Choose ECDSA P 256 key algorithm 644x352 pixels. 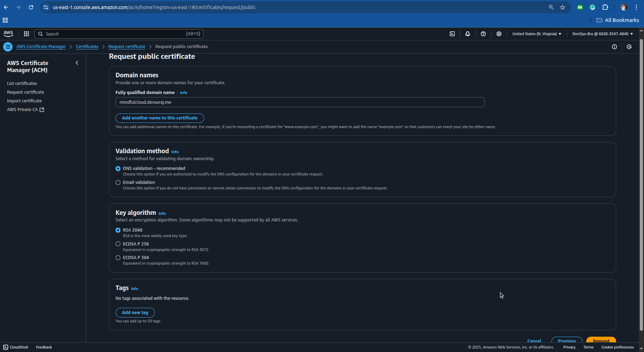[x=118, y=244]
